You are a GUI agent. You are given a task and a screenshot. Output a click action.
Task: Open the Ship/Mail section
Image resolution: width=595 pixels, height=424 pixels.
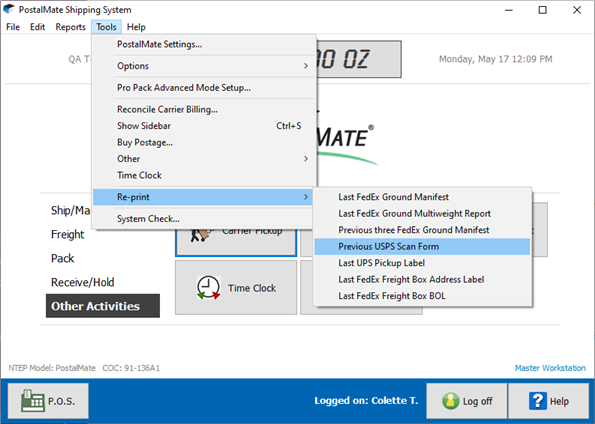click(71, 211)
